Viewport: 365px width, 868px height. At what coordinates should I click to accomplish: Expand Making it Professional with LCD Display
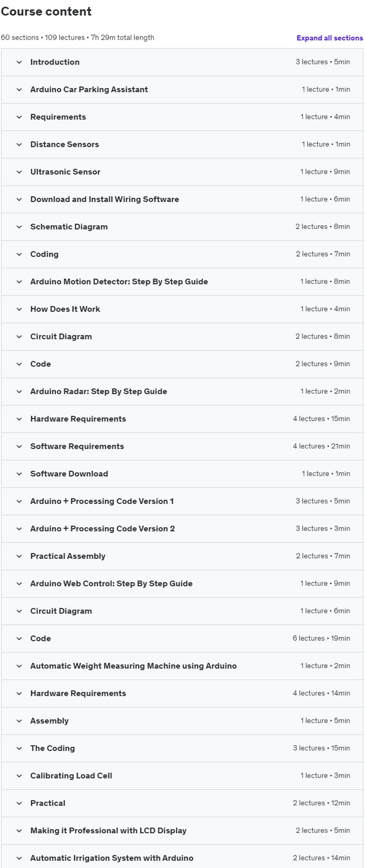109,831
